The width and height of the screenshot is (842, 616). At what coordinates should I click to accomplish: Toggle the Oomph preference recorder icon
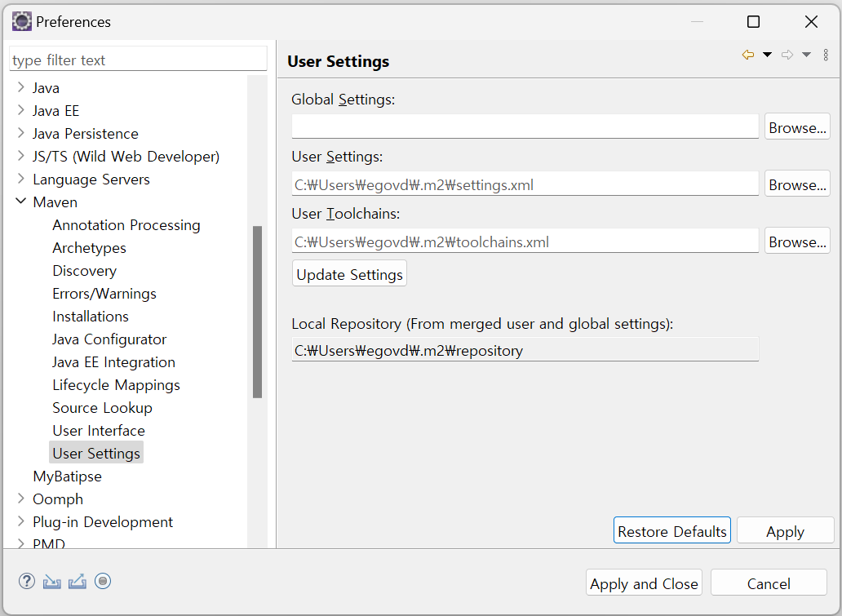(x=103, y=582)
